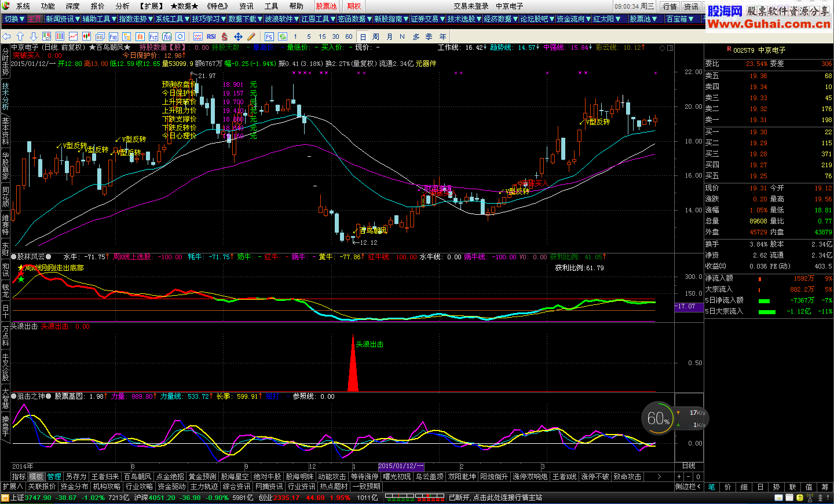Switch to 60-minute period
The width and height of the screenshot is (834, 504).
(349, 36)
